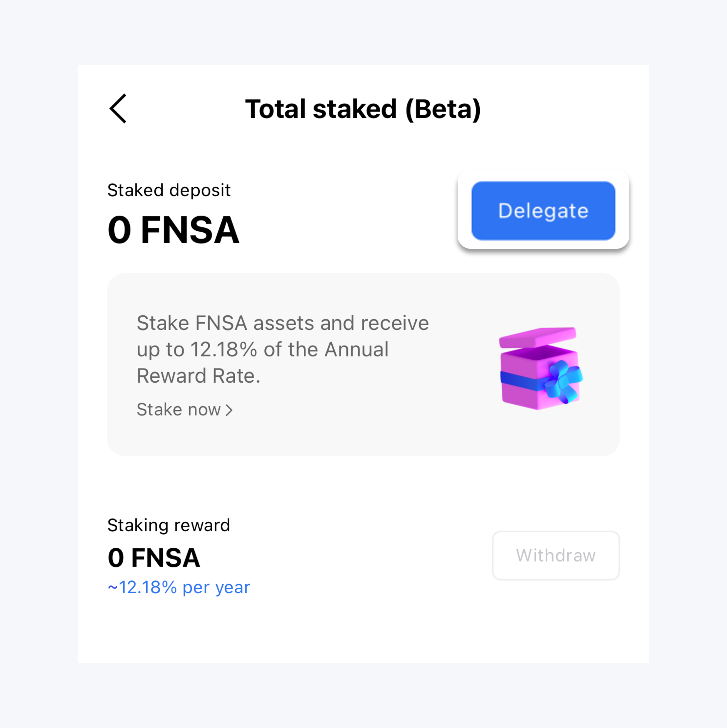The image size is (727, 728).
Task: Click the 12.18% figure in promo card
Action: tap(224, 350)
